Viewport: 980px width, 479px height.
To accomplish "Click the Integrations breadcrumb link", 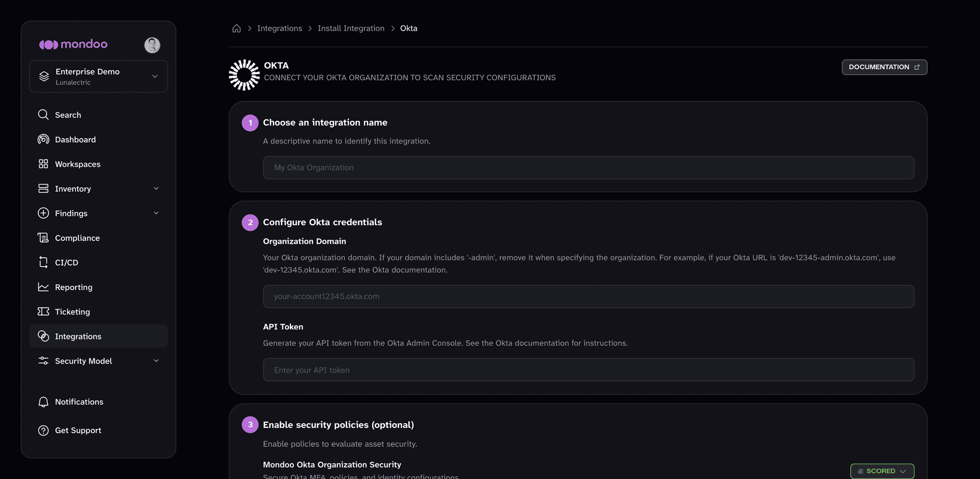I will click(279, 28).
